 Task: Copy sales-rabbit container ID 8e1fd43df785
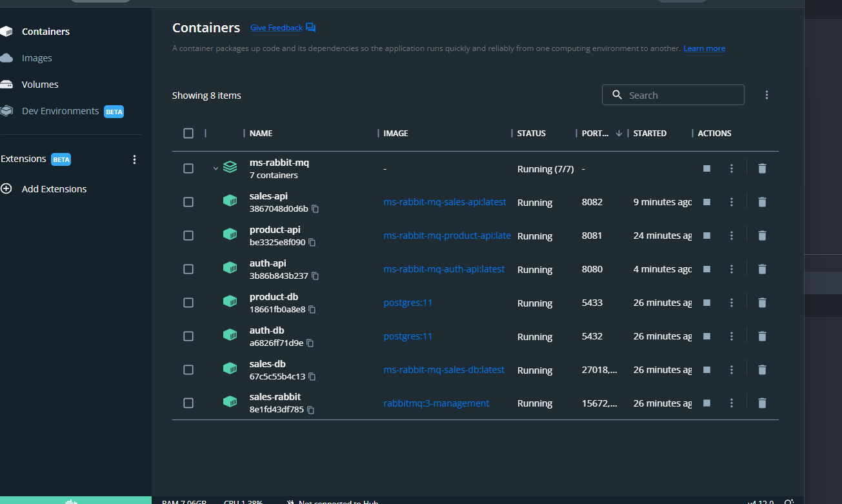pos(311,410)
